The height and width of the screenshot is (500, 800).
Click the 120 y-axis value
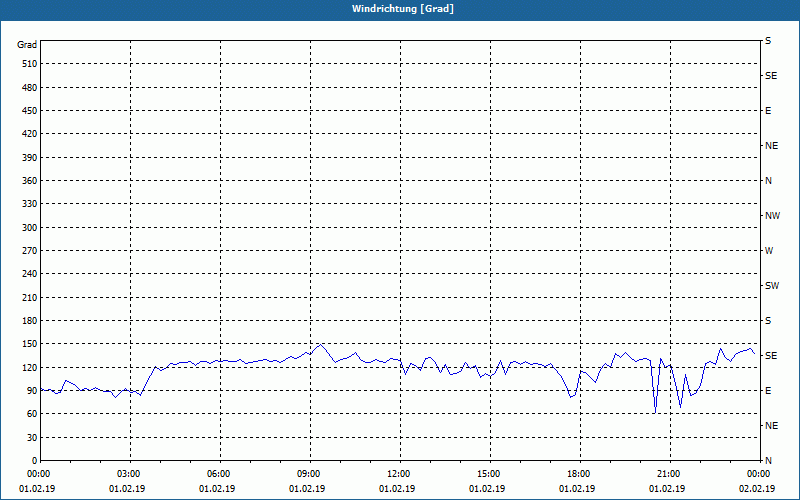30,367
